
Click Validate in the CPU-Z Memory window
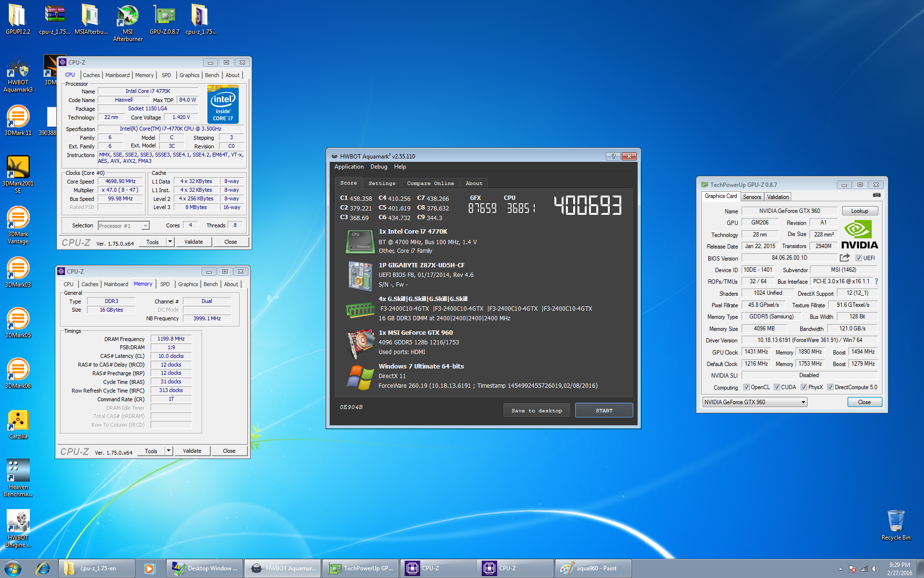click(x=192, y=451)
